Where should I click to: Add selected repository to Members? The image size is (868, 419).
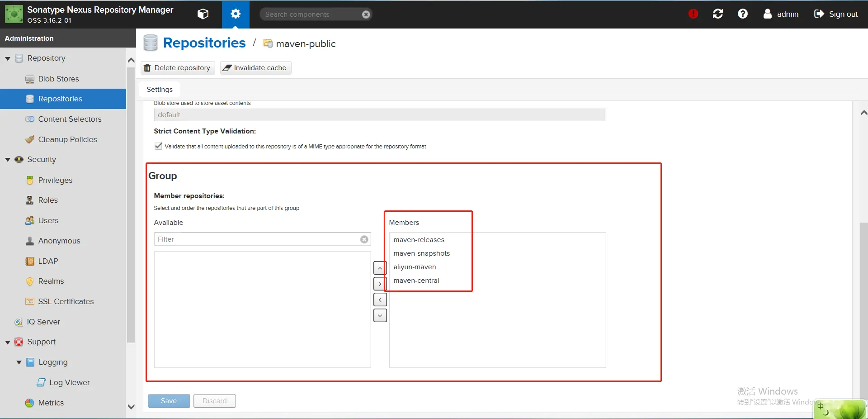(380, 284)
